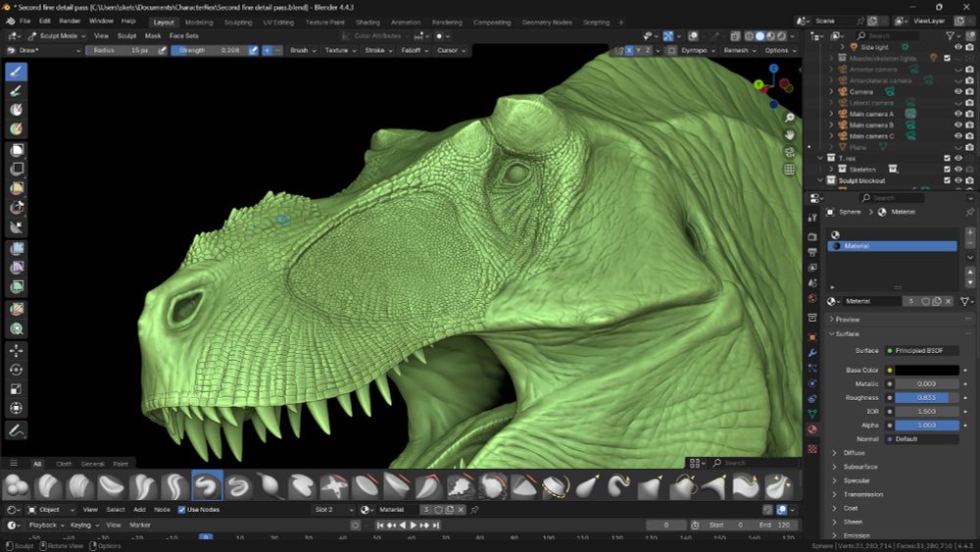Open the Falloff dropdown
Screen dimensions: 980x552
pos(415,50)
